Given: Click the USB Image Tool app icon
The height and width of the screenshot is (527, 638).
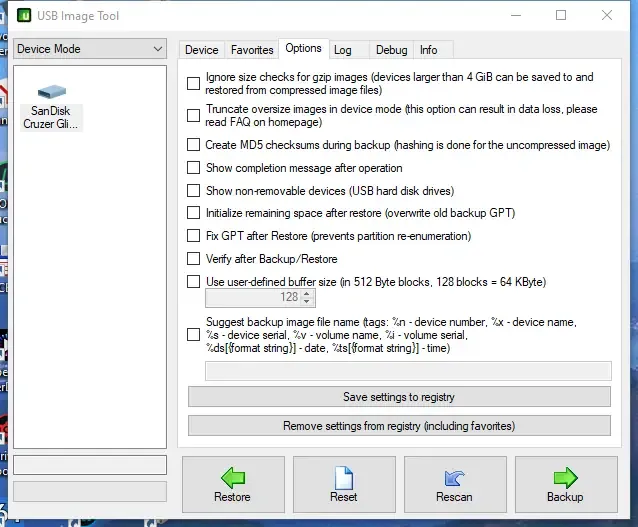Looking at the screenshot, I should 24,15.
